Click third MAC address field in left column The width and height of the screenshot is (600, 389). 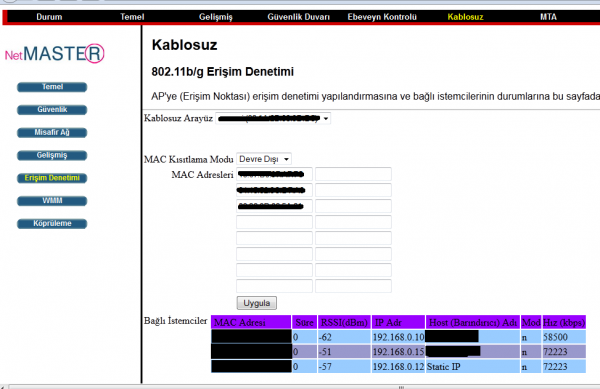[274, 206]
